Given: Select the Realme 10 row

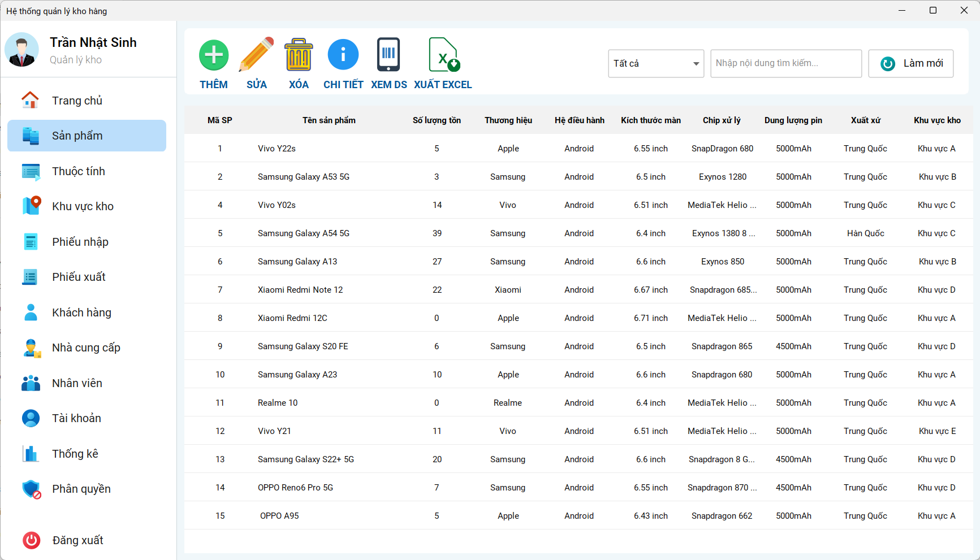Looking at the screenshot, I should tap(578, 403).
